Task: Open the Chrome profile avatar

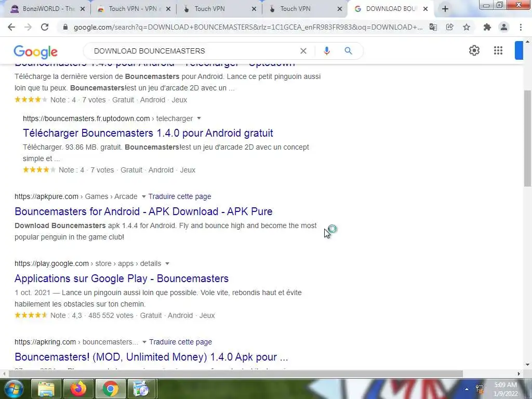Action: pyautogui.click(x=504, y=27)
